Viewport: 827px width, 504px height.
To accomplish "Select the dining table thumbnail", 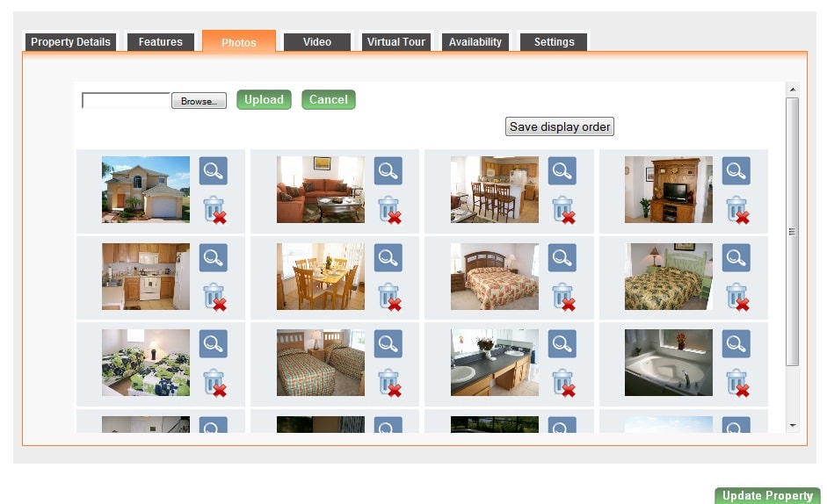I will point(321,277).
